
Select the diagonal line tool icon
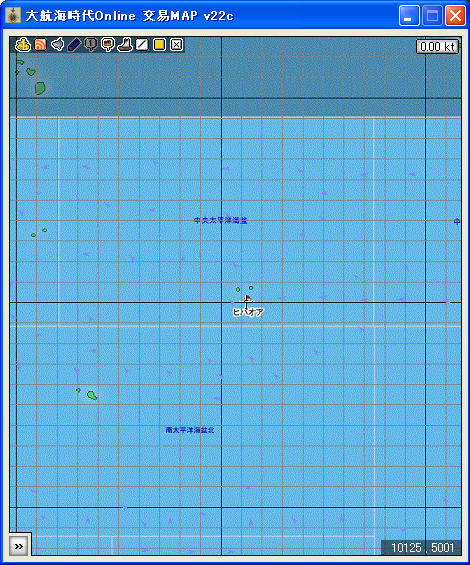[142, 45]
